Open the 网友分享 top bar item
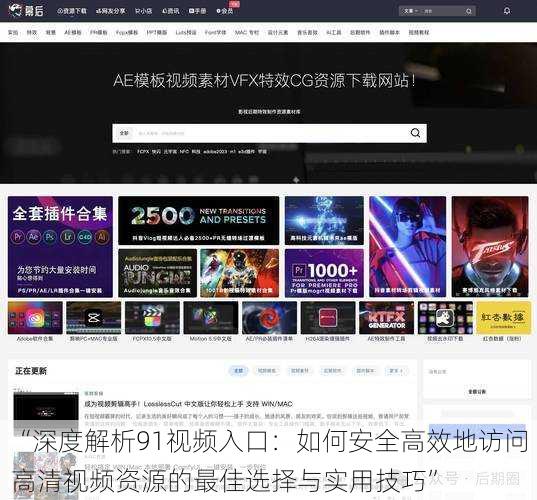 coord(111,11)
